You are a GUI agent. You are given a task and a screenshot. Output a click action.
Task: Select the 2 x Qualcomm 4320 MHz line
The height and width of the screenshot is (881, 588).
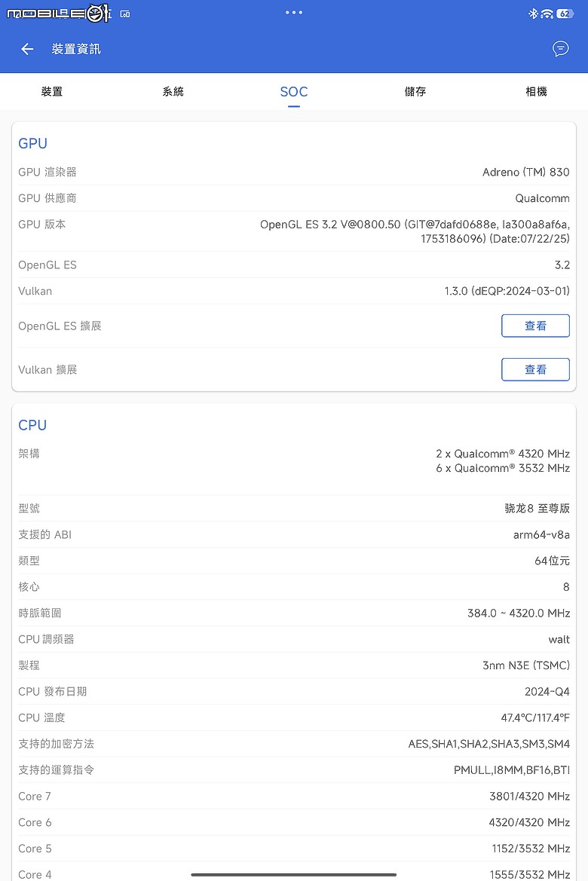point(503,454)
